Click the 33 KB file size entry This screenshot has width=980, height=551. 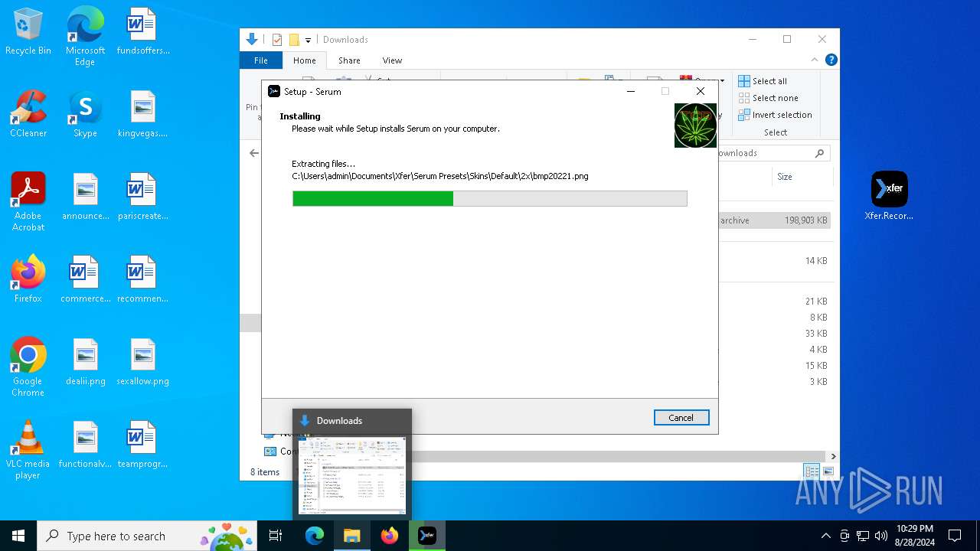pos(815,334)
